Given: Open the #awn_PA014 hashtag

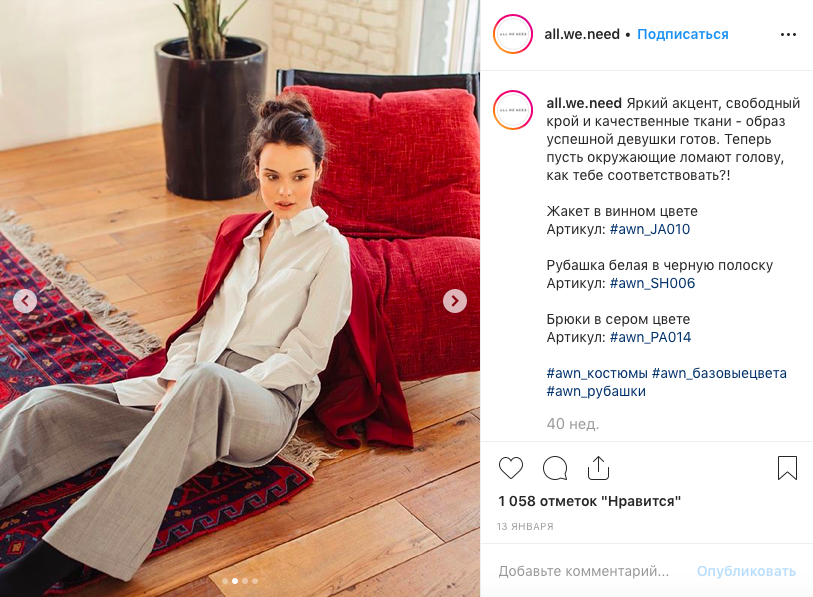Looking at the screenshot, I should pos(650,337).
